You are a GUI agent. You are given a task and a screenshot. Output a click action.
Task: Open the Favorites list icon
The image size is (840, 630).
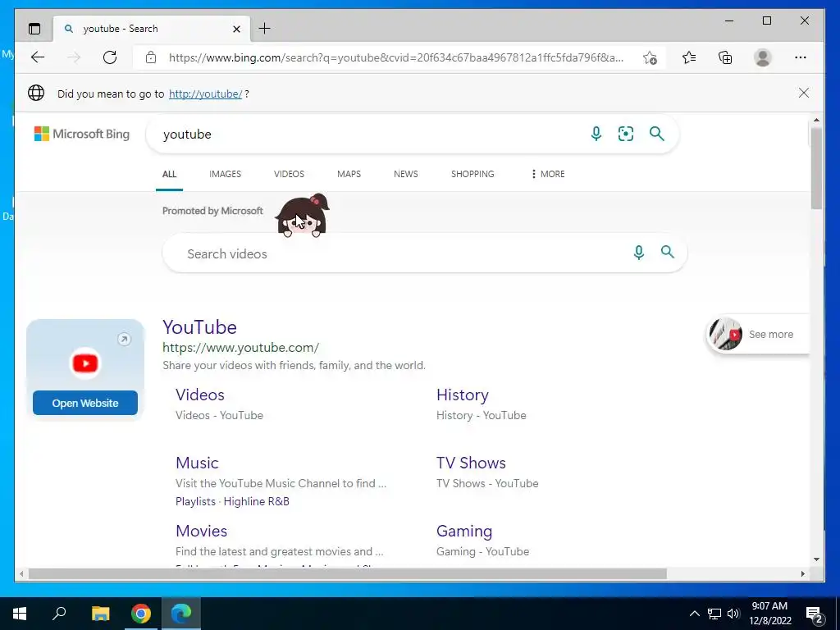click(689, 57)
